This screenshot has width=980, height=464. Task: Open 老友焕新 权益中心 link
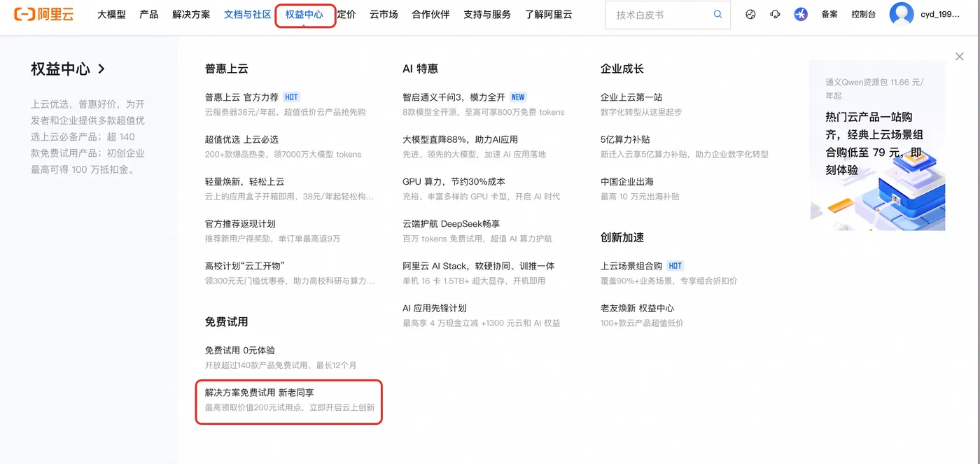(637, 308)
